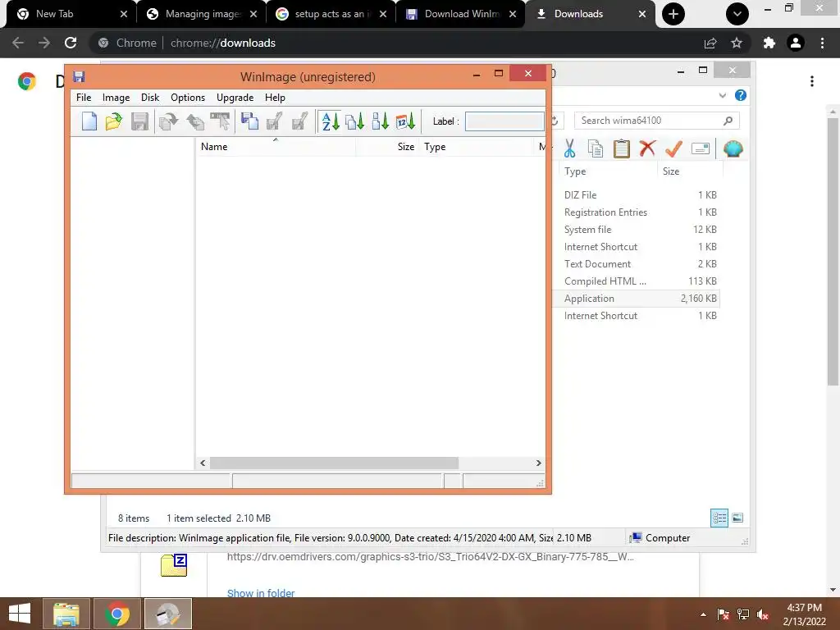The image size is (840, 630).
Task: Open the Windows Start button
Action: coord(20,614)
